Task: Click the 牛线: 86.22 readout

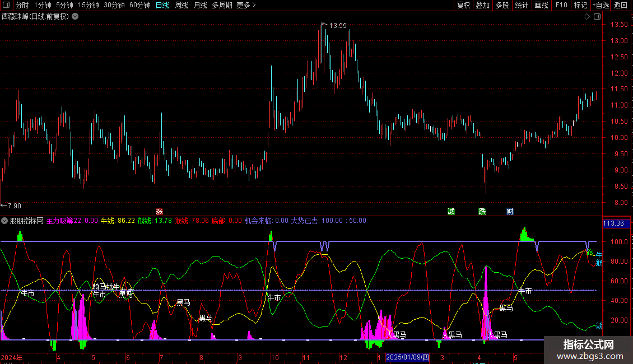Action: (x=118, y=221)
